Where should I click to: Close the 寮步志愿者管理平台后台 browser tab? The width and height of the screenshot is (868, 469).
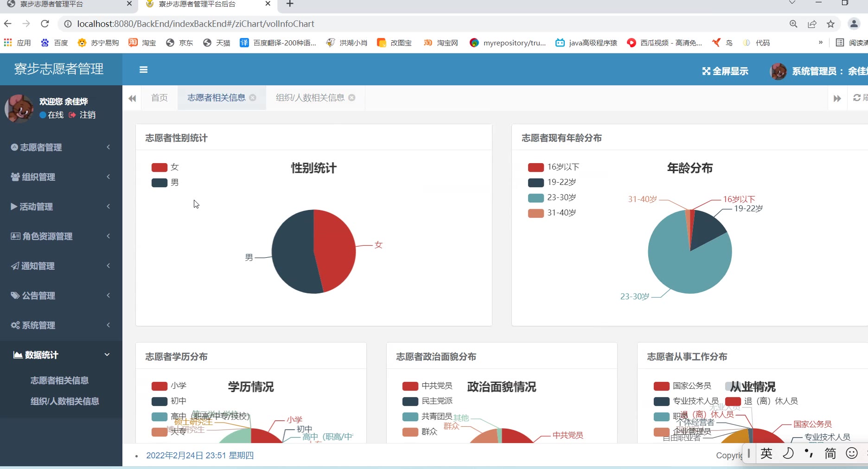tap(268, 4)
